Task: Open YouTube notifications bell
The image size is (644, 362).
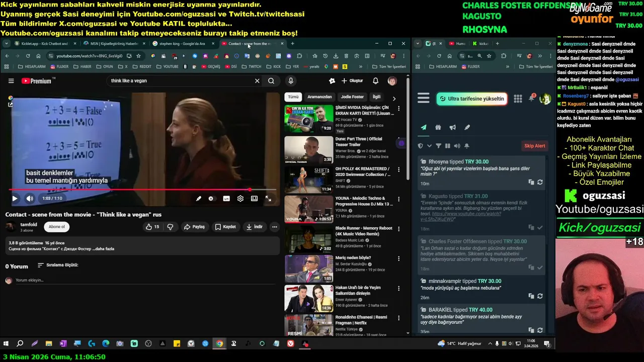Action: tap(375, 80)
